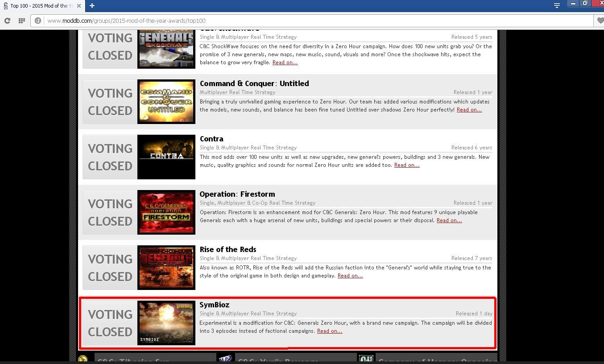Image resolution: width=604 pixels, height=364 pixels.
Task: Open Command & Conquer Untitled thumbnail
Action: click(x=166, y=102)
